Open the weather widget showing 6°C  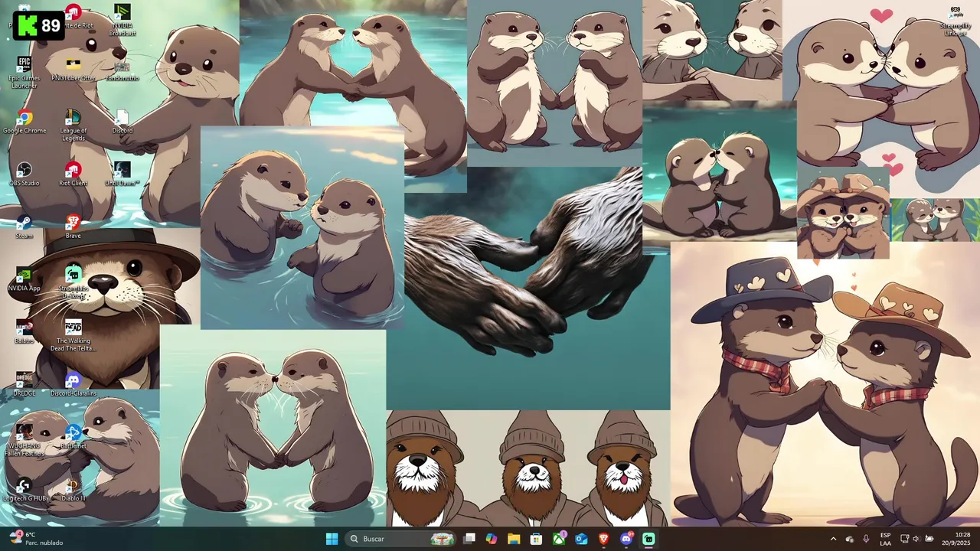point(37,539)
